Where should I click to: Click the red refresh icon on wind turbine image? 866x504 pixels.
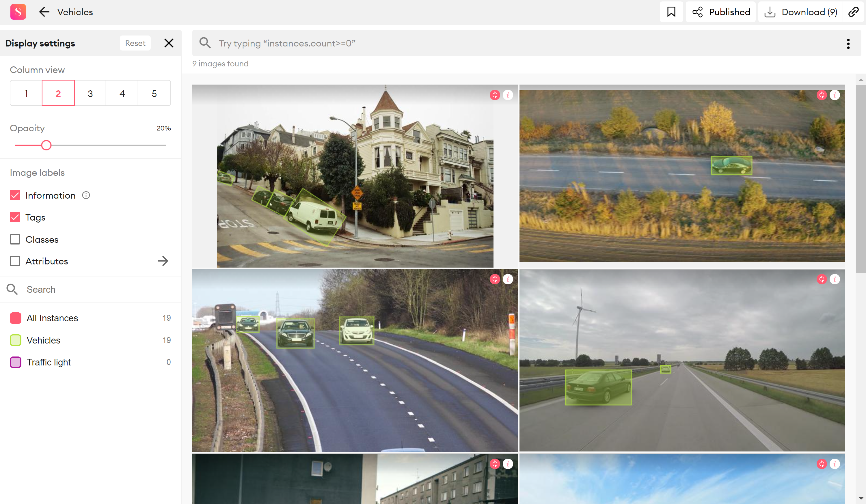[x=822, y=279]
